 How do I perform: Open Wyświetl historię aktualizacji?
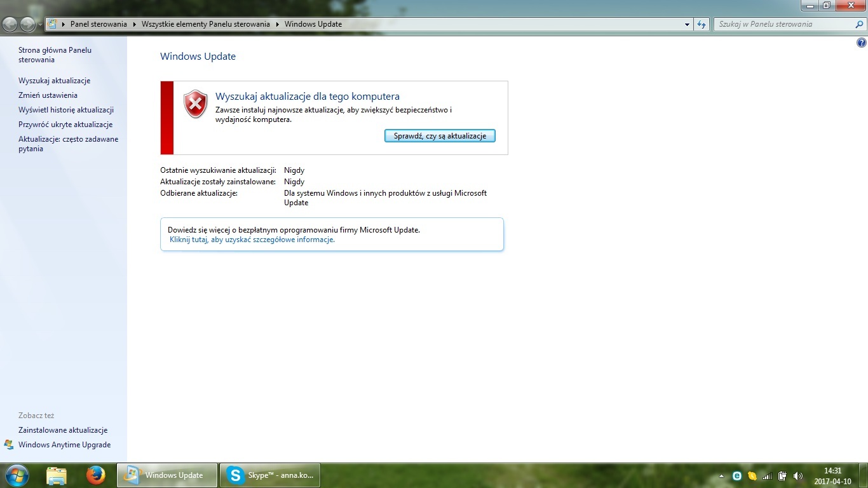tap(66, 110)
